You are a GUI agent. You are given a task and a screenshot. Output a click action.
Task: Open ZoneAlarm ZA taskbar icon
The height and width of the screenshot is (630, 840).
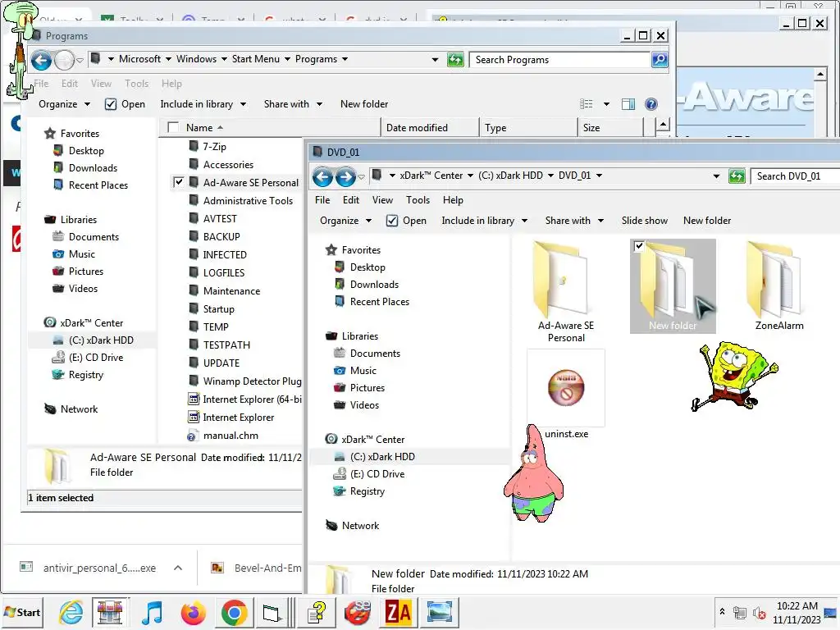pyautogui.click(x=398, y=612)
